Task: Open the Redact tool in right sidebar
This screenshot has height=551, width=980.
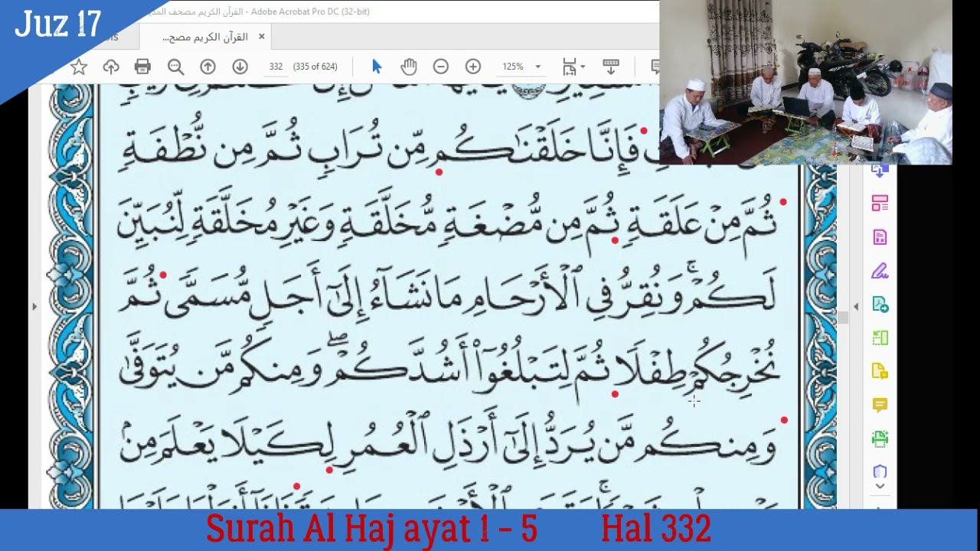Action: 880,237
